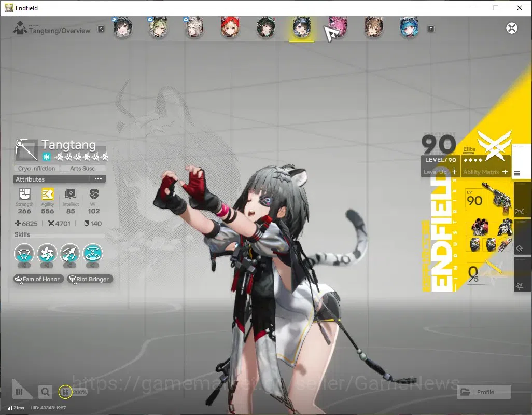Click the Q key previous-operator icon

coord(101,29)
